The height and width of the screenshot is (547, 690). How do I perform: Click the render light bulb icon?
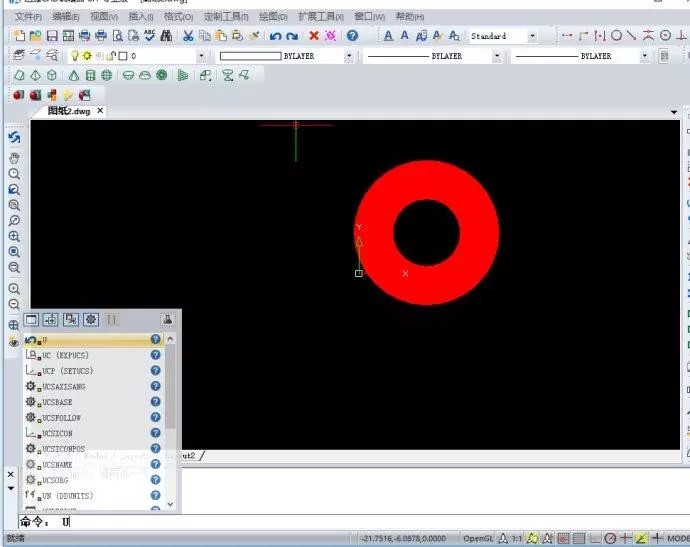point(68,95)
